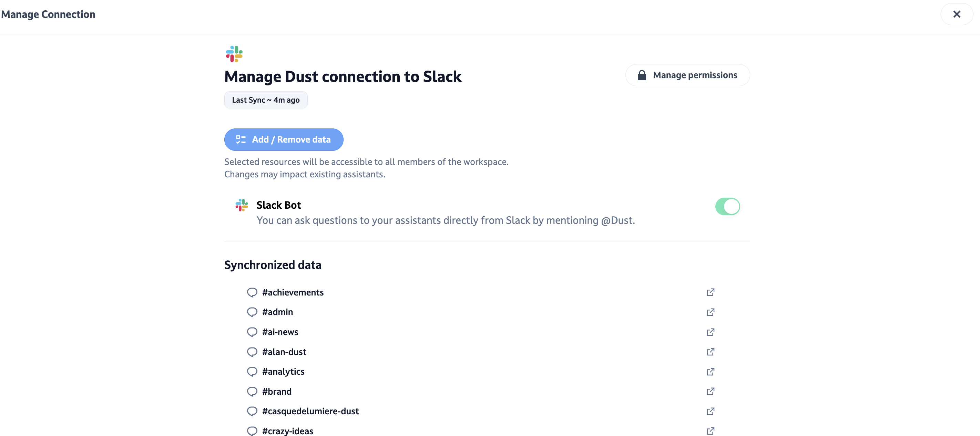This screenshot has height=436, width=980.
Task: Close the Manage Connection panel
Action: pyautogui.click(x=957, y=14)
